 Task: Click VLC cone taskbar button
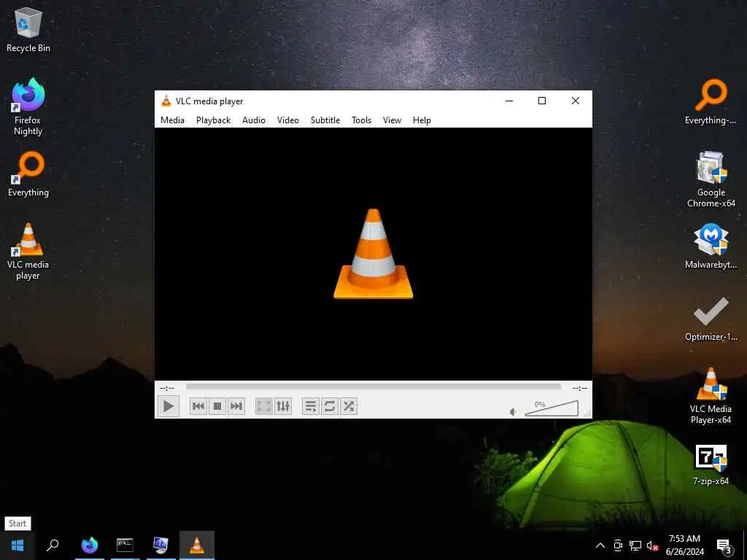coord(197,545)
